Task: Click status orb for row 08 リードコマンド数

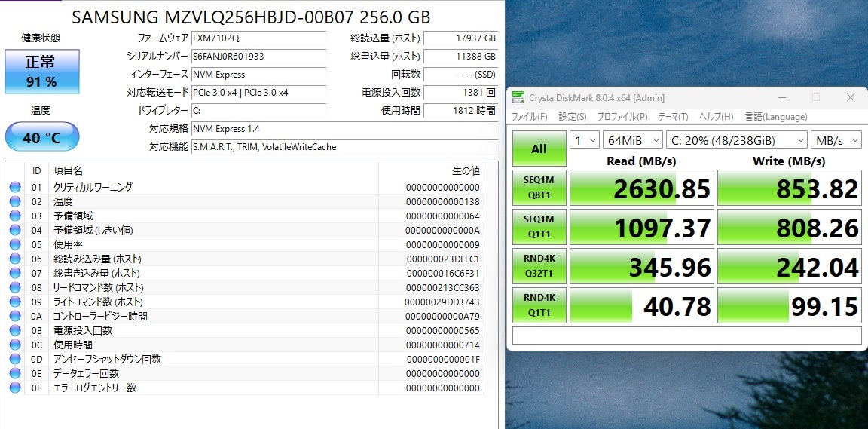Action: [15, 288]
